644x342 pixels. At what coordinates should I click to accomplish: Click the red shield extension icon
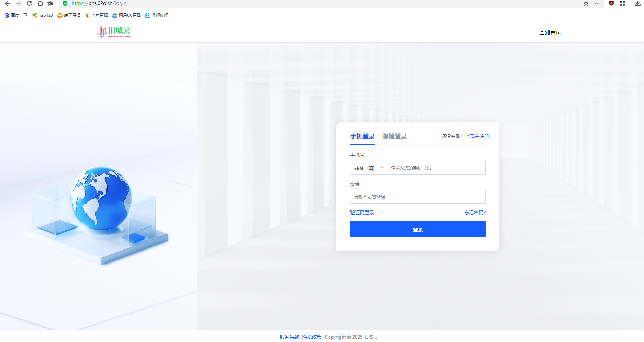611,3
